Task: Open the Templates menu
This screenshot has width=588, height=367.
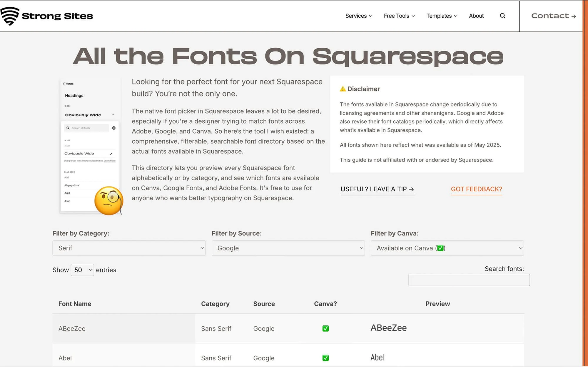Action: (442, 16)
